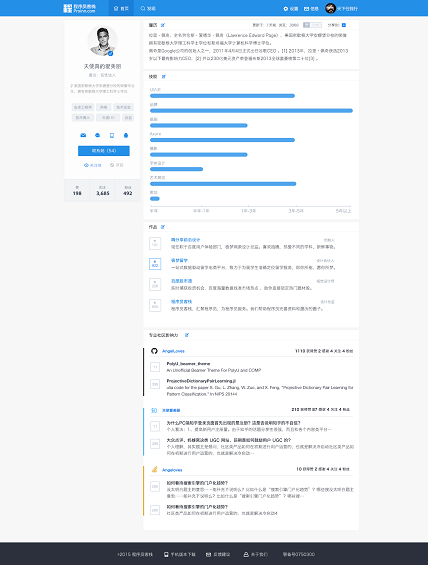Click the share icon in the resume header
Image resolution: width=428 pixels, height=565 pixels.
point(344,25)
